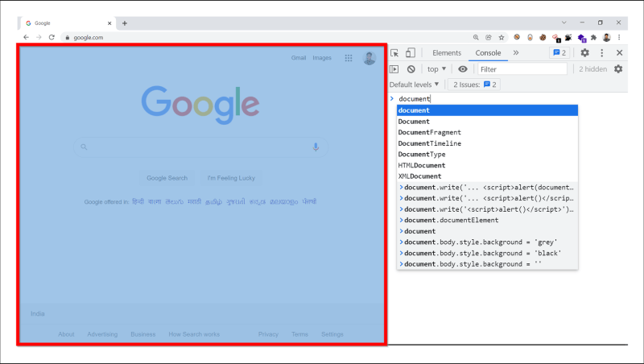Close the Google tab
This screenshot has width=644, height=364.
[x=109, y=23]
